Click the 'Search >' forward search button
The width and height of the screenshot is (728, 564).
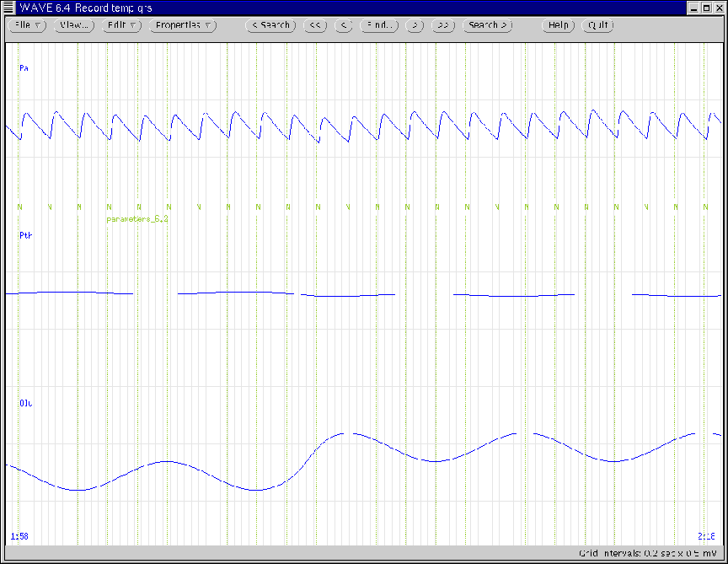(488, 25)
